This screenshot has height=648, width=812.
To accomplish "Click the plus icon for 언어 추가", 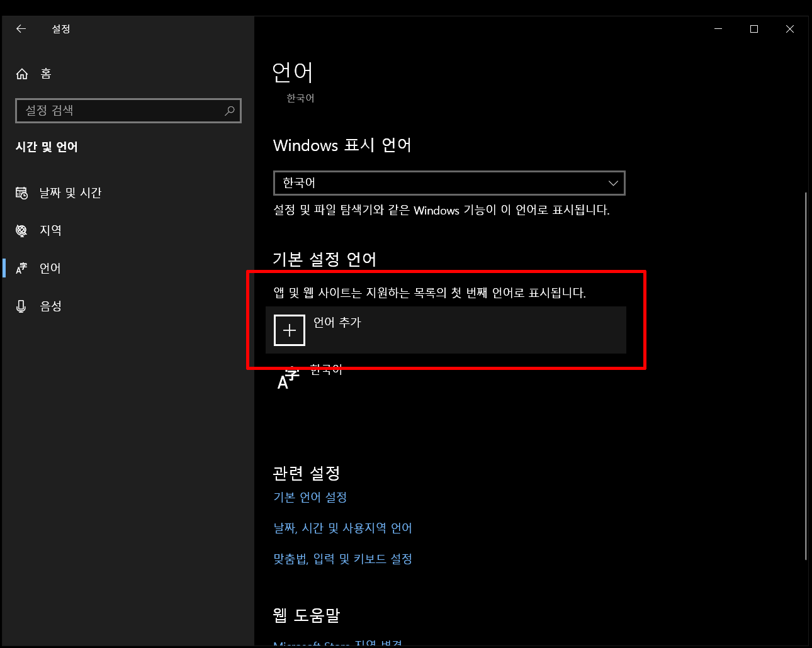I will point(290,330).
